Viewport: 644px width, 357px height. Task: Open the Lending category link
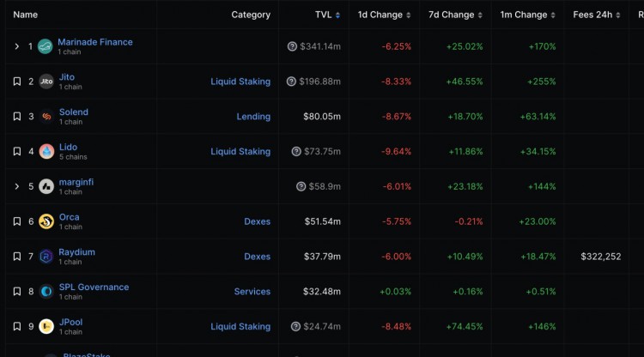253,117
